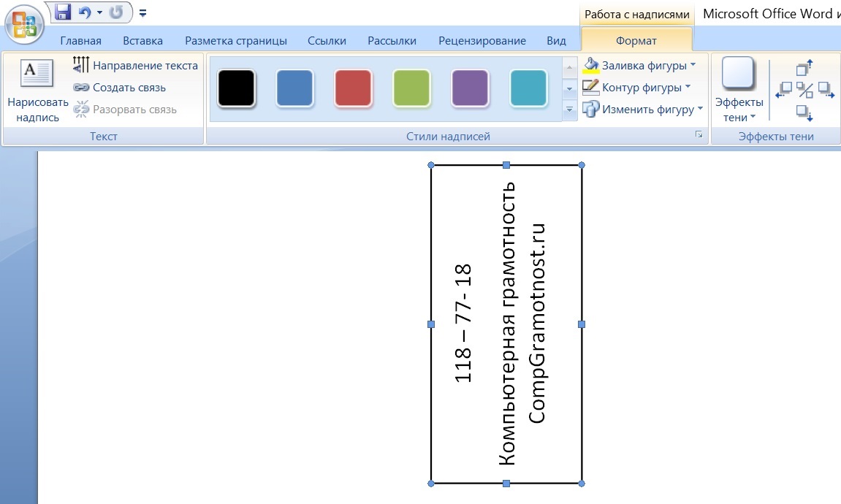Switch to the Вставка tab
The width and height of the screenshot is (841, 504).
pos(142,41)
